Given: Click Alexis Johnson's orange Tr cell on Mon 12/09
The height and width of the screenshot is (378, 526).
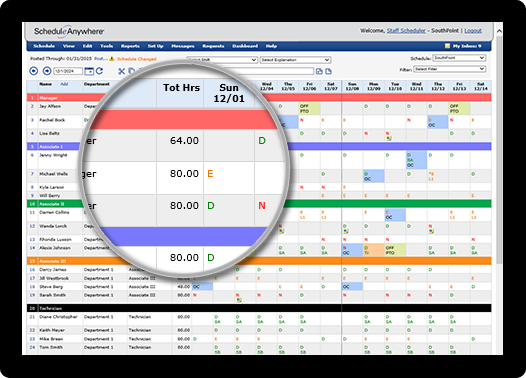Looking at the screenshot, I should (374, 250).
